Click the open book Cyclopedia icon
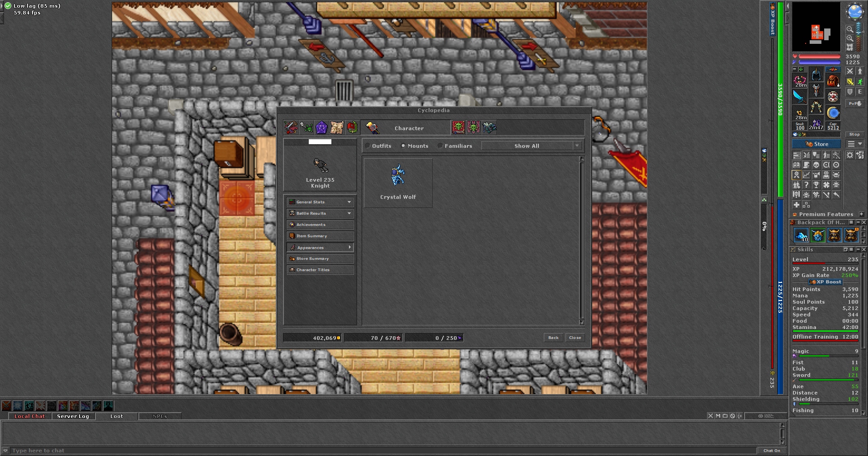868x456 pixels. (797, 165)
